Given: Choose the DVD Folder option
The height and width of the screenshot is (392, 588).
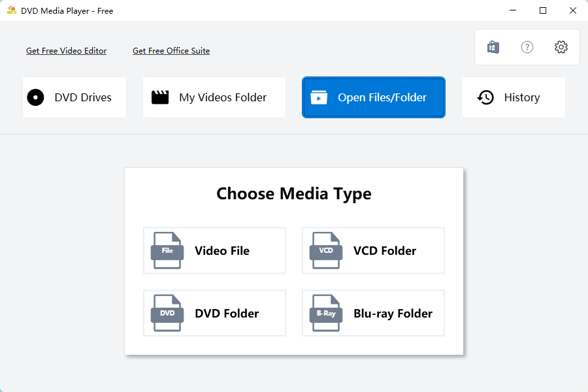Looking at the screenshot, I should (214, 313).
